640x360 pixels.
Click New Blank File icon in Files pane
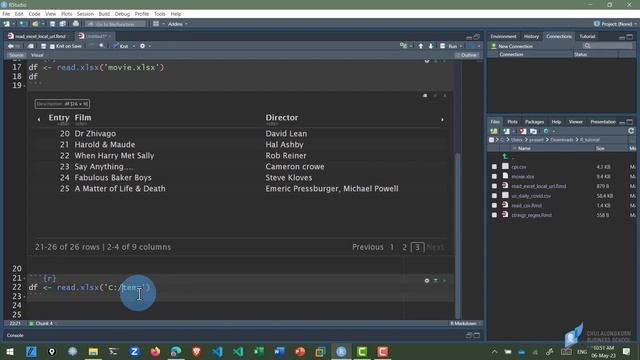tap(507, 131)
